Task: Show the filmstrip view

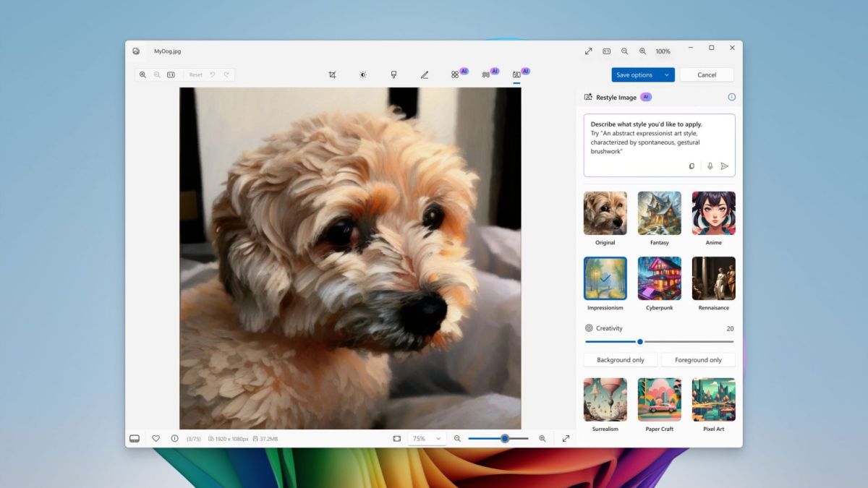Action: pyautogui.click(x=135, y=438)
